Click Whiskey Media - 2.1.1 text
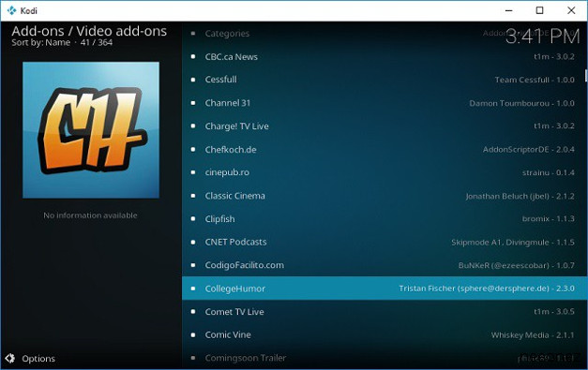Screen dimensions: 588x370 coord(533,335)
